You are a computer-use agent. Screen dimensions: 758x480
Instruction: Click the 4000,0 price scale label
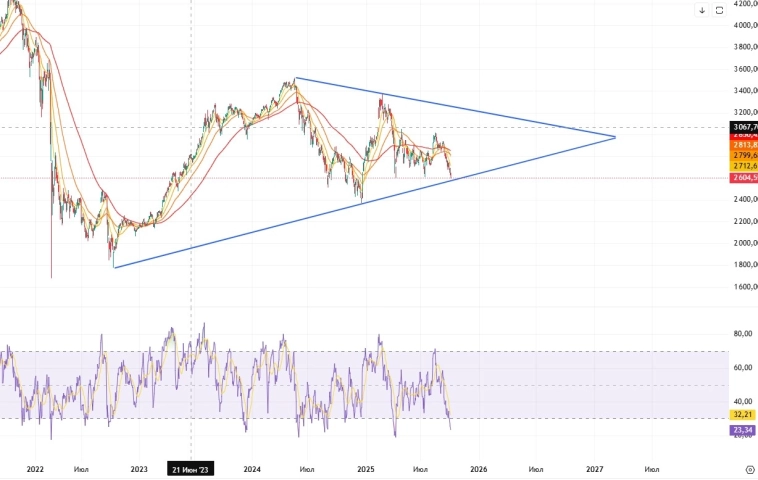pos(745,25)
